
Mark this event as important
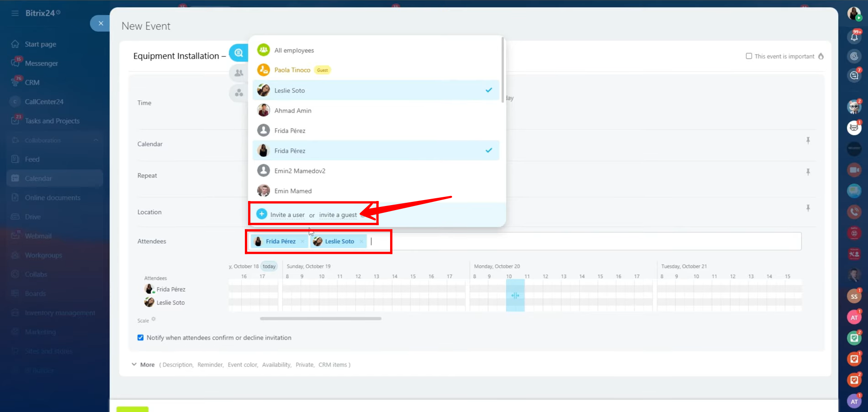749,56
